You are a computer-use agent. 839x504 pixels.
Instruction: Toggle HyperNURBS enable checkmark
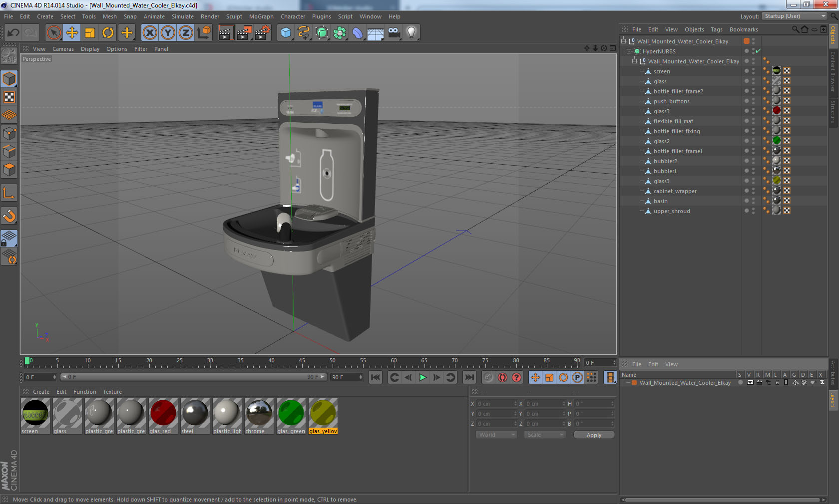click(x=758, y=51)
